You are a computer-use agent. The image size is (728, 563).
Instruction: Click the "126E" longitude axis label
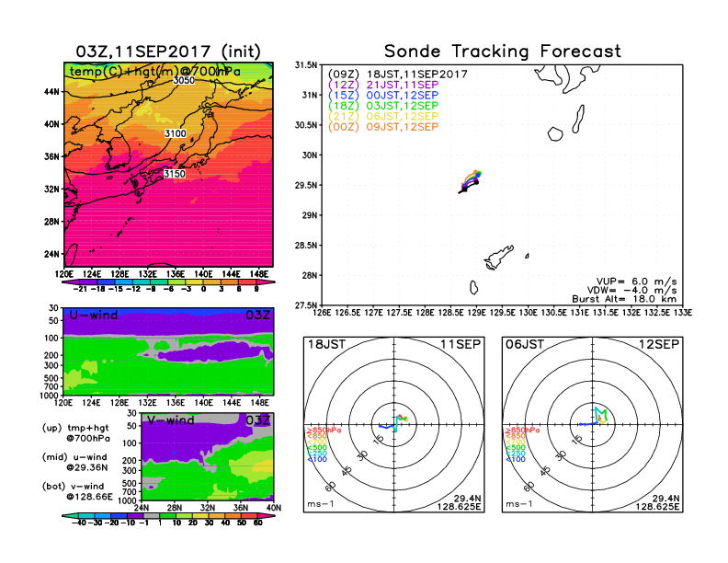[x=322, y=313]
